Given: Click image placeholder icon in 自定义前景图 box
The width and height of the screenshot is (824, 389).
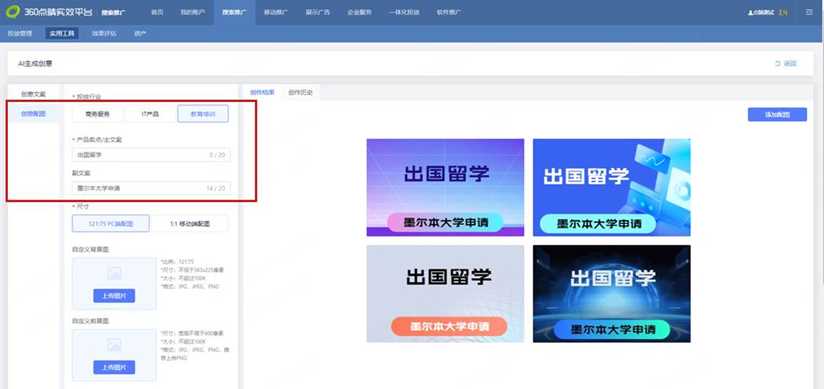Looking at the screenshot, I should click(x=114, y=345).
